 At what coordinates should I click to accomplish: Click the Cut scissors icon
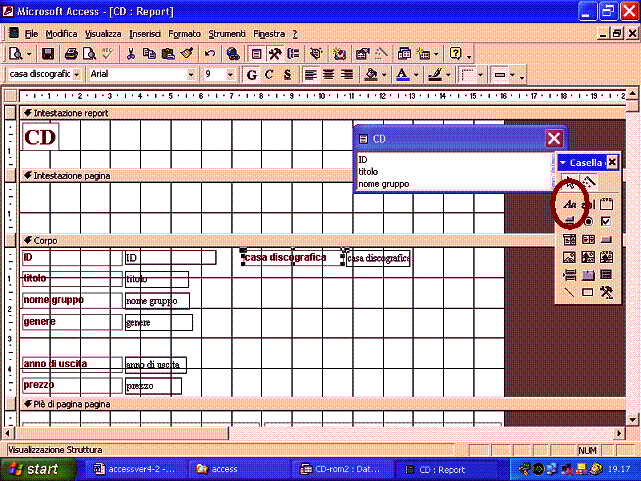coord(131,54)
